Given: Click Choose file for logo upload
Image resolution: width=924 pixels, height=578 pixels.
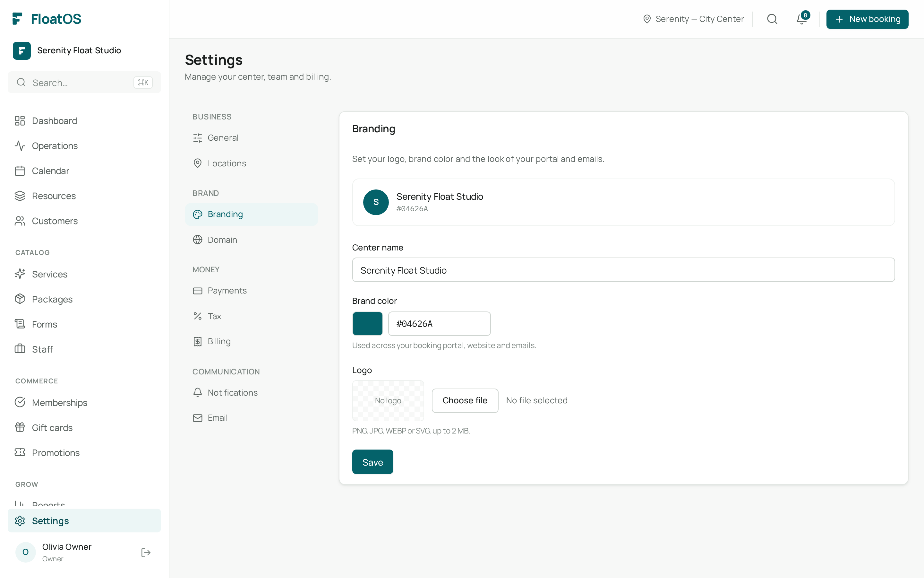Looking at the screenshot, I should pyautogui.click(x=465, y=400).
